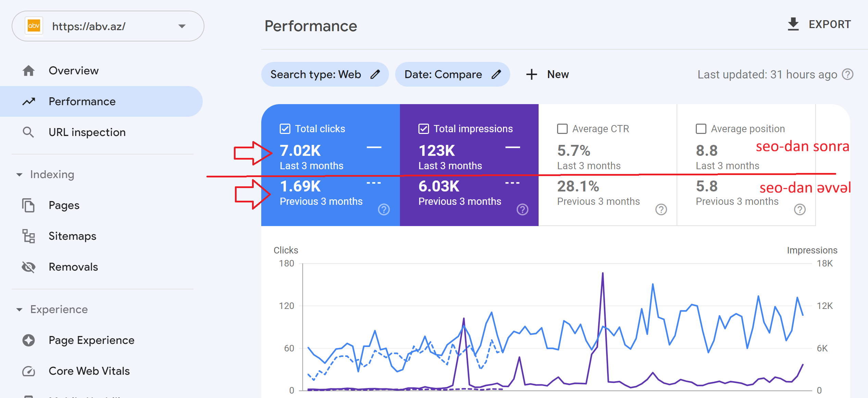Open the abv.az property selector dropdown

pos(182,26)
